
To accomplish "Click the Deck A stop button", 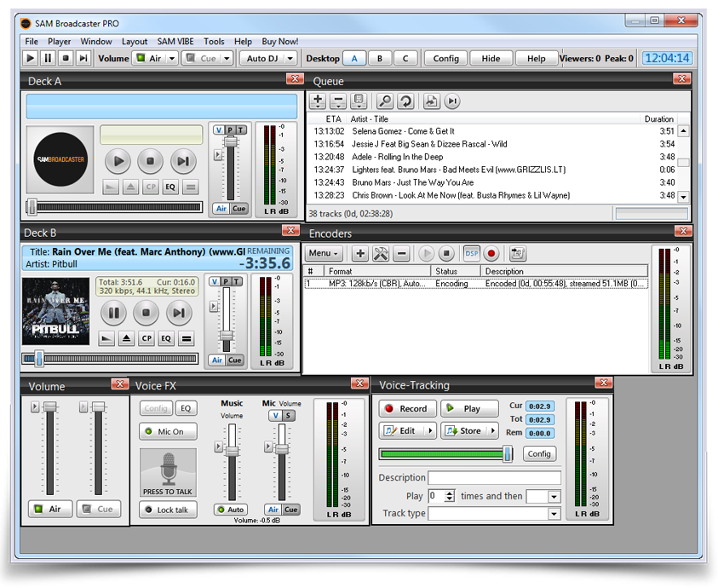I will coord(151,160).
